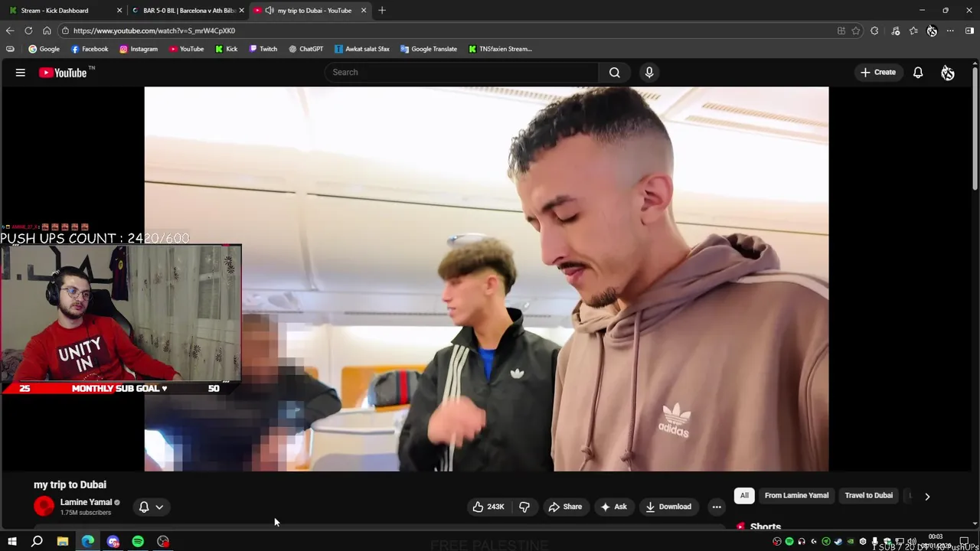Image resolution: width=980 pixels, height=551 pixels.
Task: Click the Ask button
Action: [x=614, y=507]
